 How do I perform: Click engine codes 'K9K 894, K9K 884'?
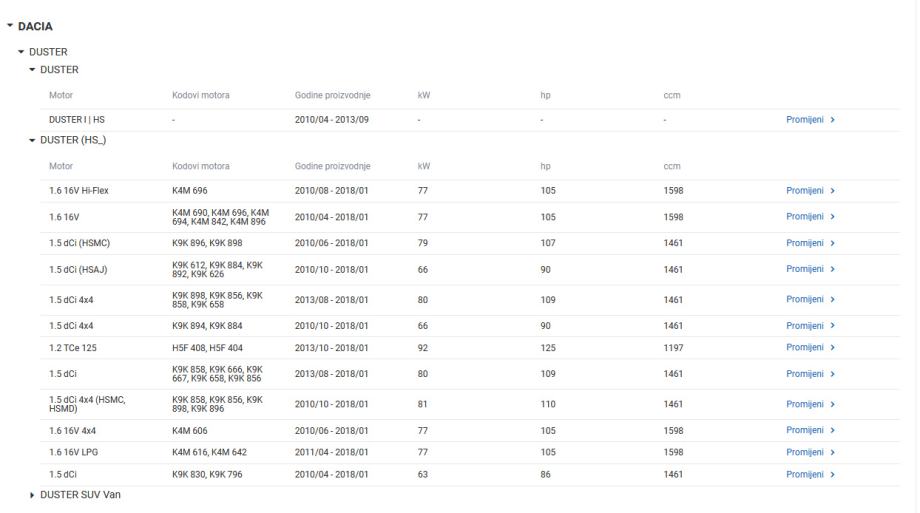coord(207,326)
